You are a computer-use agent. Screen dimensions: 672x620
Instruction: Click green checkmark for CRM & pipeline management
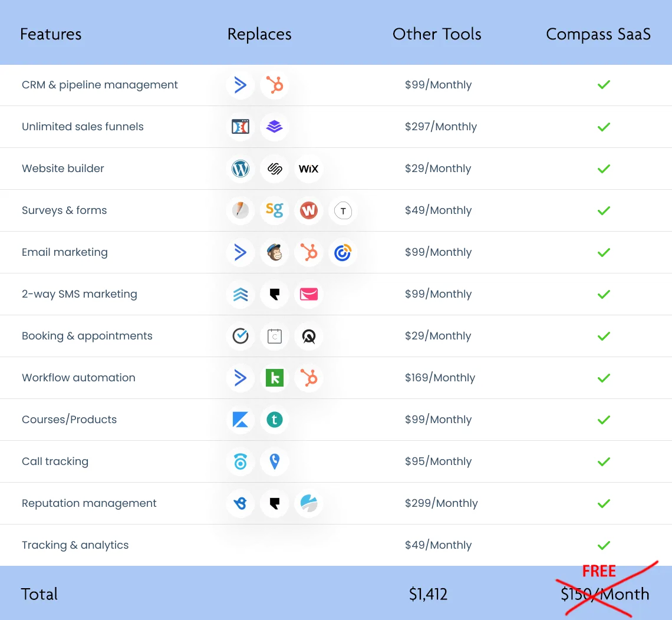tap(604, 85)
